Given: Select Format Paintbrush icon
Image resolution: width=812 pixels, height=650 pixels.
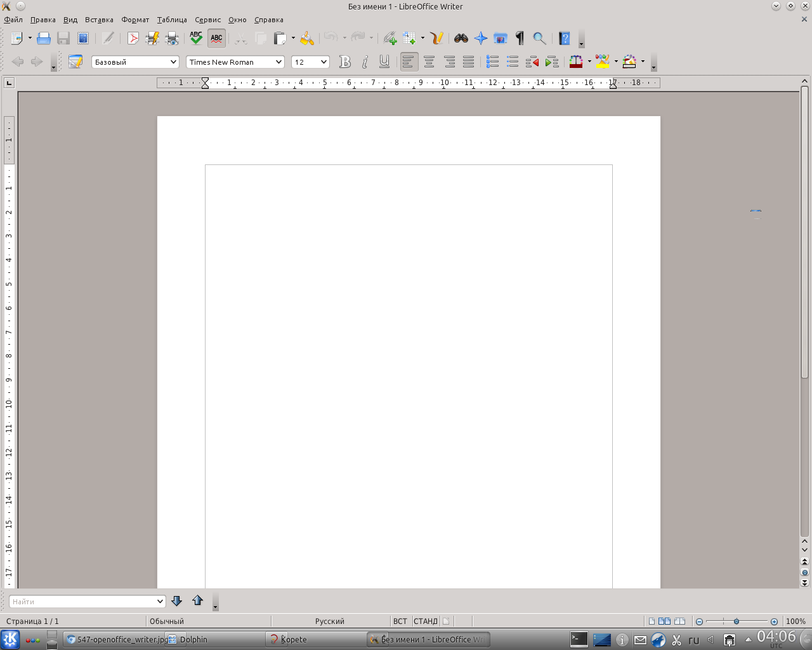Looking at the screenshot, I should tap(307, 38).
